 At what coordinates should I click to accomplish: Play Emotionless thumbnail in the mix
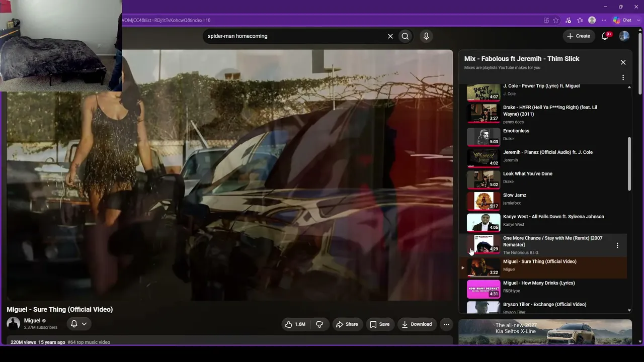tap(484, 137)
